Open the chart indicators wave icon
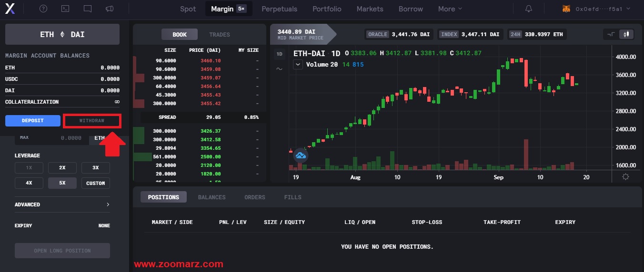Image resolution: width=644 pixels, height=272 pixels. [279, 68]
